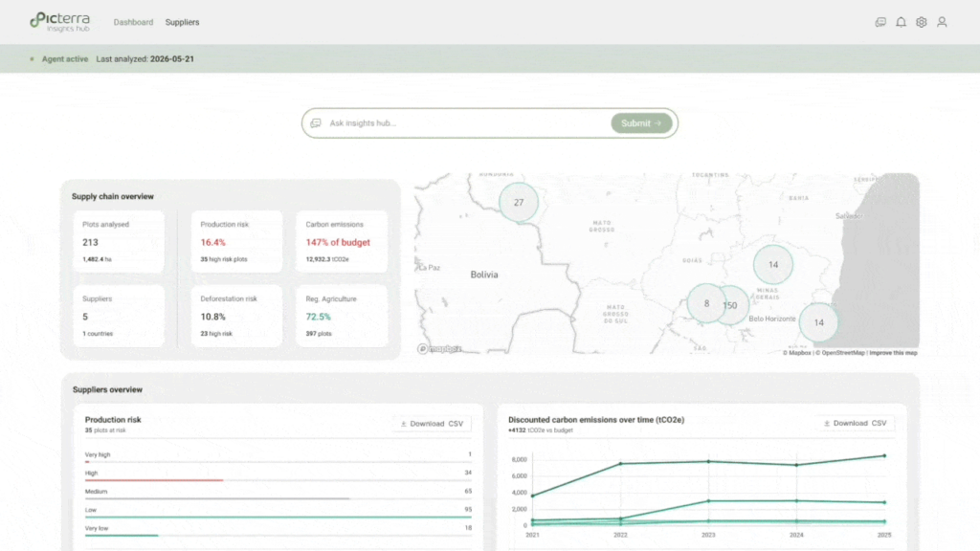Image resolution: width=980 pixels, height=551 pixels.
Task: Open the Carbon emissions 147% of budget card
Action: [x=342, y=241]
